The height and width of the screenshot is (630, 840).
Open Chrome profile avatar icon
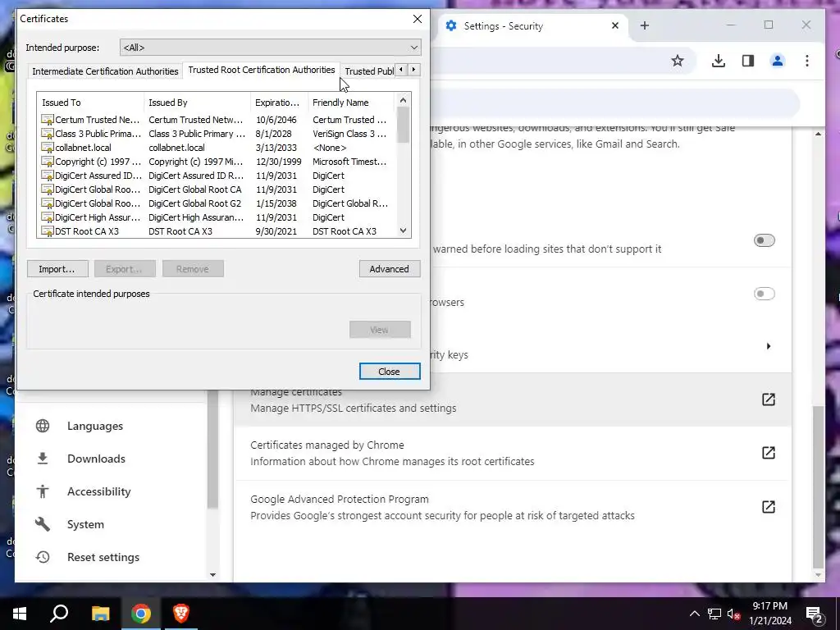(778, 61)
